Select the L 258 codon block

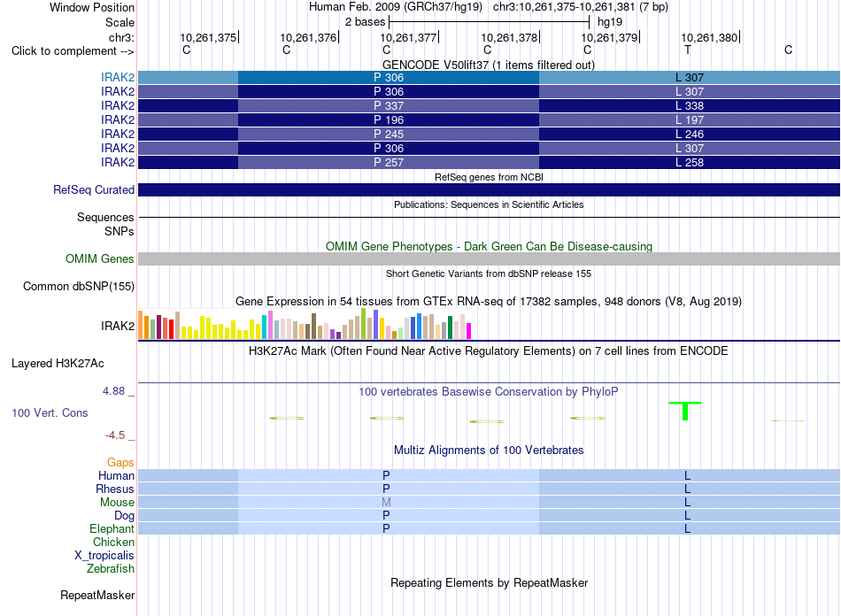pyautogui.click(x=690, y=162)
